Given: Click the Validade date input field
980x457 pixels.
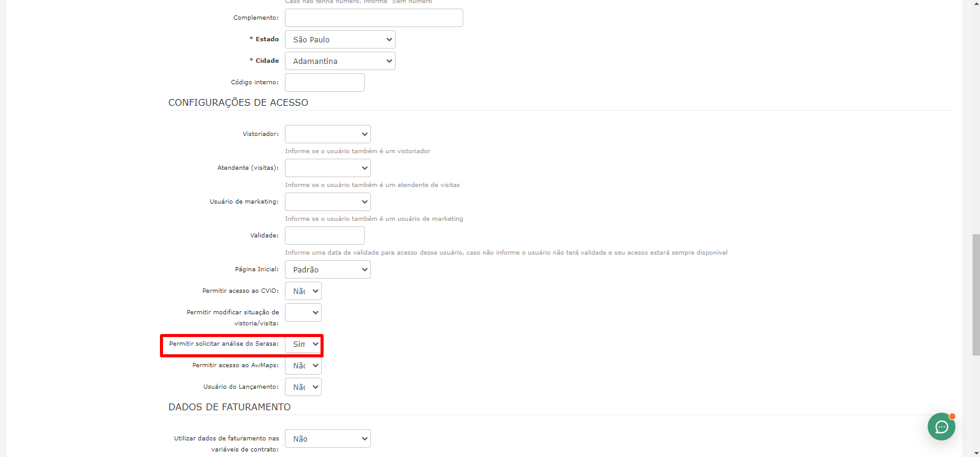Looking at the screenshot, I should coord(325,236).
